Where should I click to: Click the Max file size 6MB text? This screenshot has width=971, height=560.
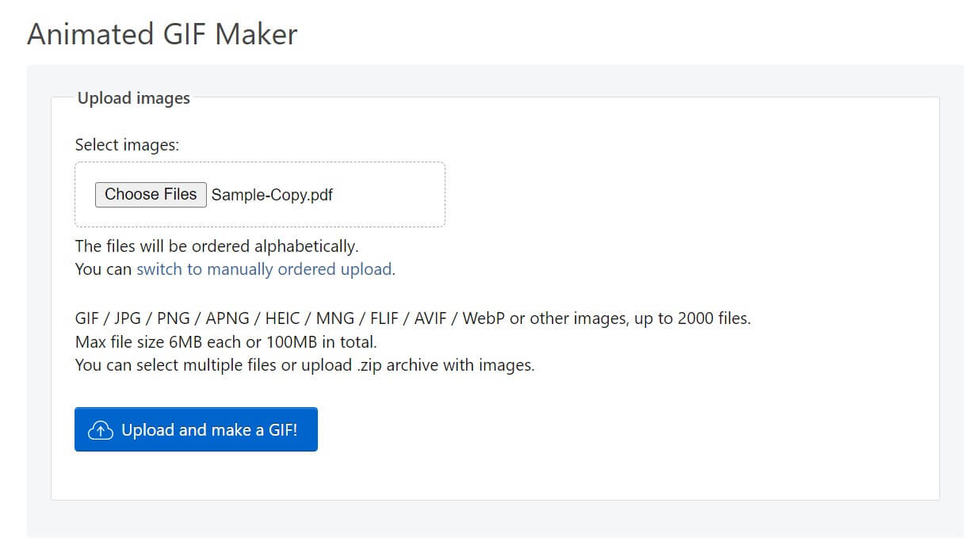point(143,342)
